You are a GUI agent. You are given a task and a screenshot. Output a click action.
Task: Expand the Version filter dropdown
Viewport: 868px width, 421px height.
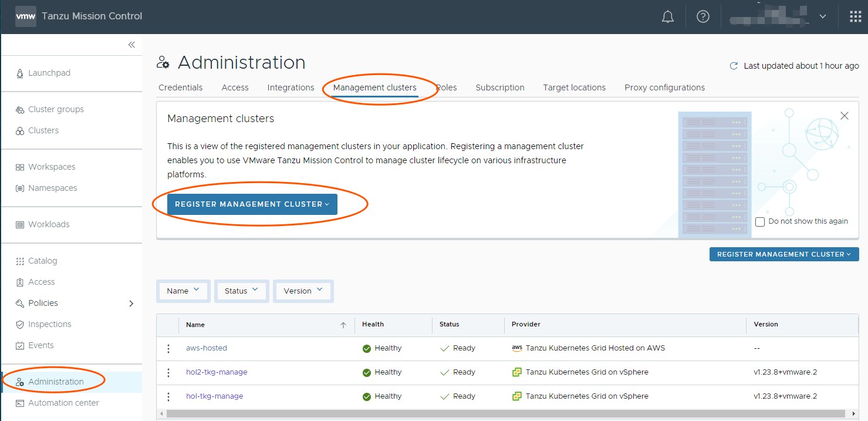pos(303,291)
